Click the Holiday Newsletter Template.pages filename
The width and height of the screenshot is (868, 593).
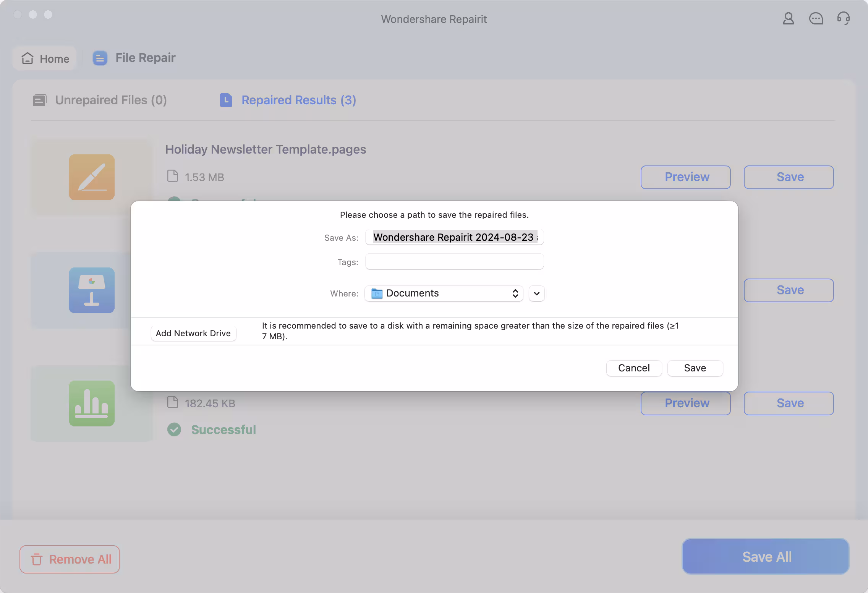pos(266,149)
